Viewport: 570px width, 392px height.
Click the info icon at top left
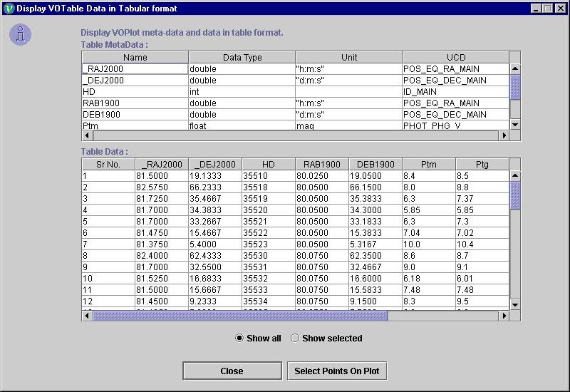click(x=21, y=34)
